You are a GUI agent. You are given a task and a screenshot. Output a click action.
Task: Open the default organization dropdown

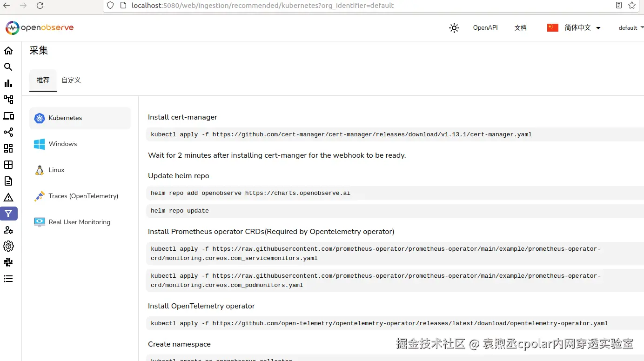point(631,28)
